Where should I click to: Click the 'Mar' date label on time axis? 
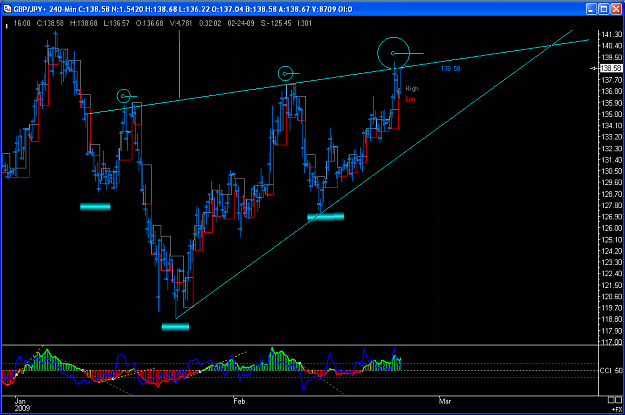[445, 401]
